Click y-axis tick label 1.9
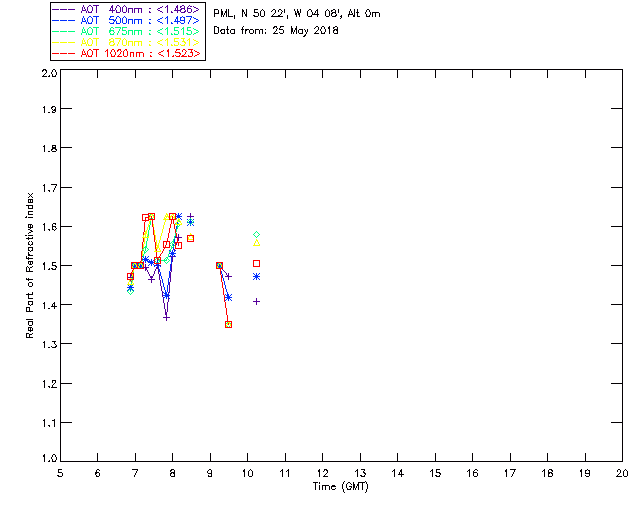Image resolution: width=640 pixels, height=512 pixels. (49, 109)
